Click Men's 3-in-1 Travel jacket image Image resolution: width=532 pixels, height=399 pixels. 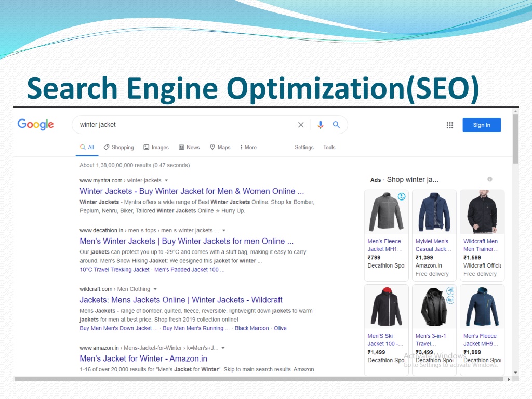click(434, 307)
